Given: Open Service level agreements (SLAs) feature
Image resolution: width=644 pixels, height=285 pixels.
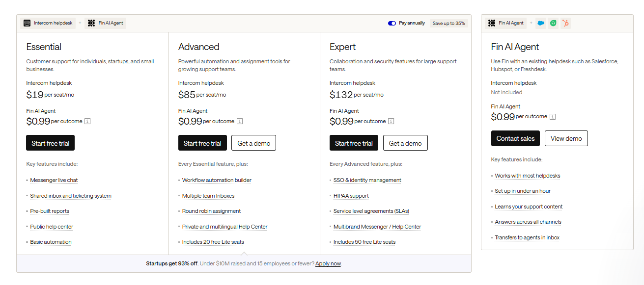Looking at the screenshot, I should pos(371,211).
